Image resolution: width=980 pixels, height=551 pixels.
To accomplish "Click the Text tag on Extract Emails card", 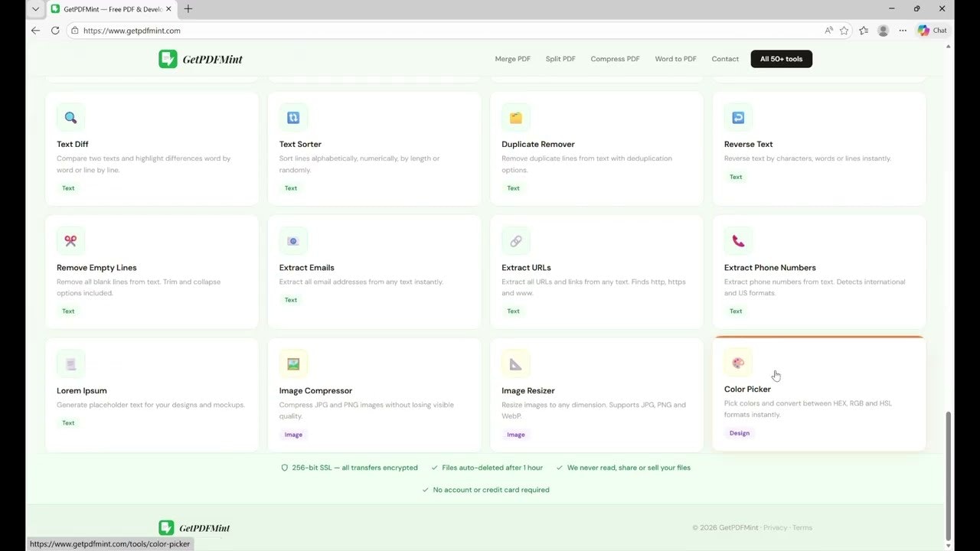I will pyautogui.click(x=291, y=300).
